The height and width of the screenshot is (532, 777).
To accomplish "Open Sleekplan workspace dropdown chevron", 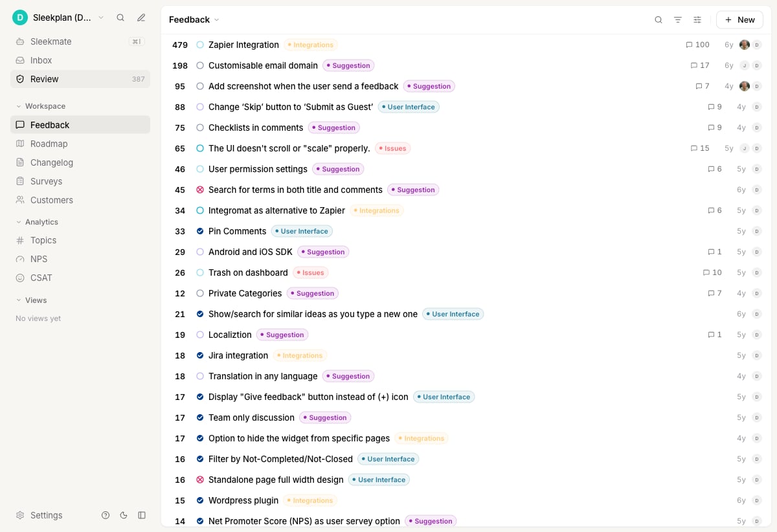I will point(101,17).
